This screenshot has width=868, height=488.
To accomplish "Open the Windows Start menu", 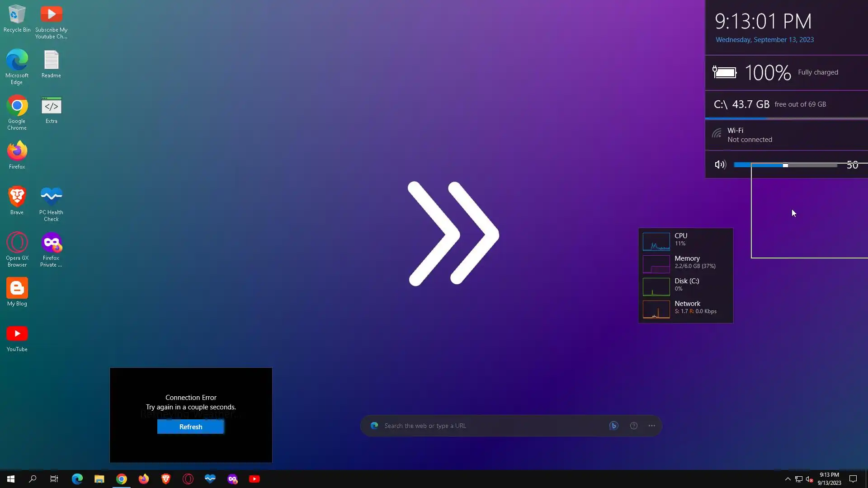I will 11,479.
